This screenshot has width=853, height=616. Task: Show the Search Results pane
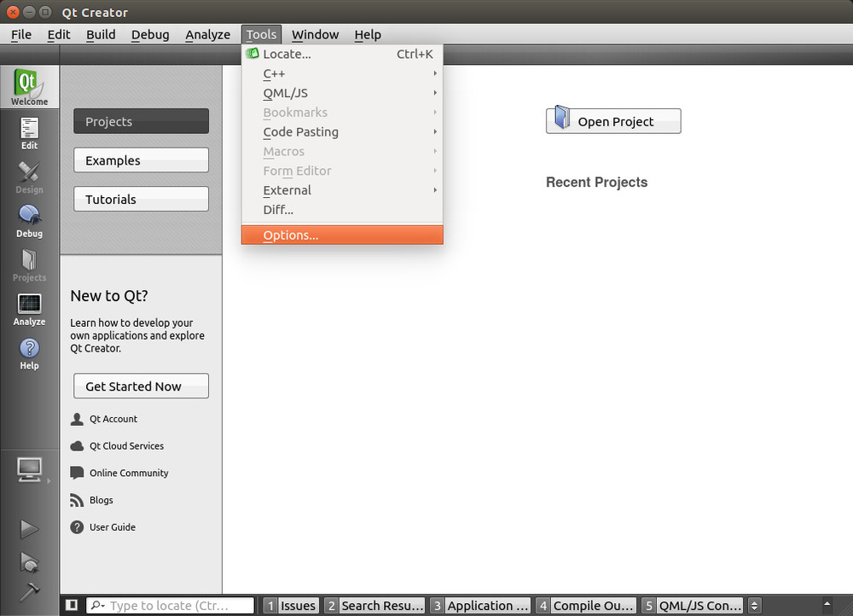[x=374, y=605]
